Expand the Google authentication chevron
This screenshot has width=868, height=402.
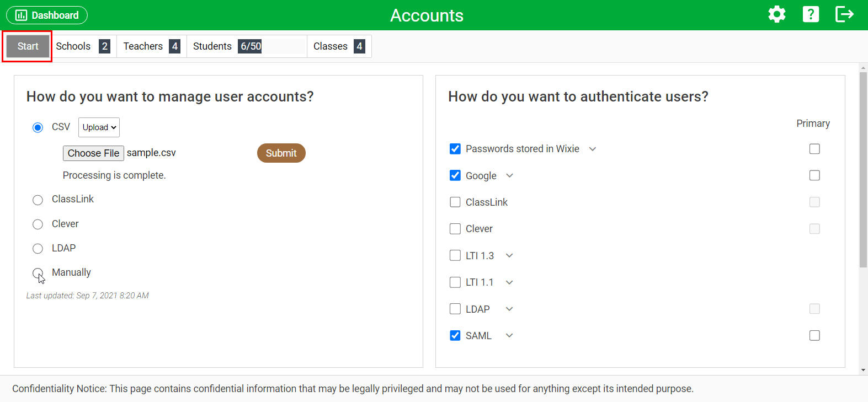(509, 176)
